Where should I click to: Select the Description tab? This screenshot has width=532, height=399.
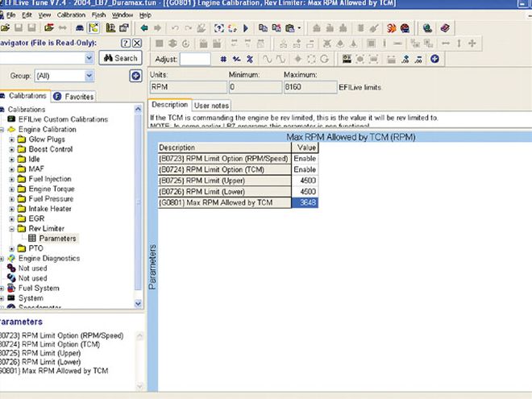click(x=169, y=105)
